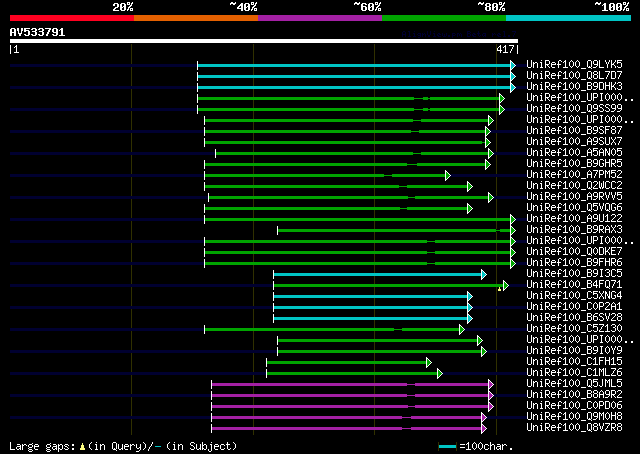Screen dimensions: 640x454
Task: Click the arrowhead ending the C1MLZ6 alignment
Action: point(440,374)
